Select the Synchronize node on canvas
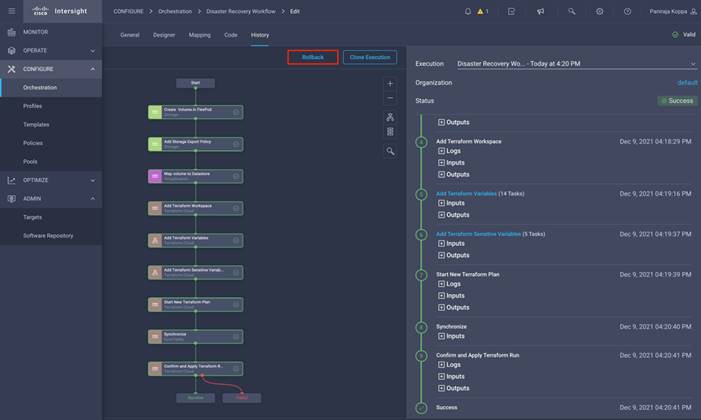This screenshot has height=420, width=701. [x=196, y=337]
